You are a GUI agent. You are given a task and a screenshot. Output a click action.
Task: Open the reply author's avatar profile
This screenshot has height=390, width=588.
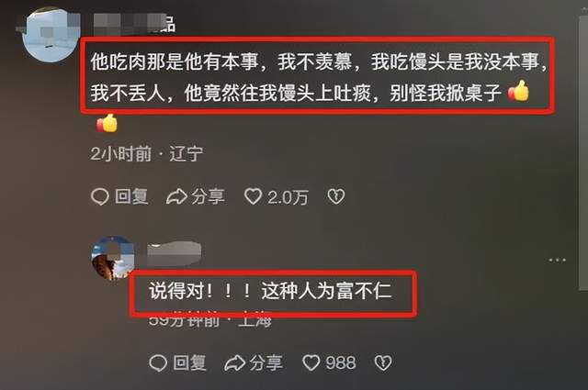click(x=113, y=258)
